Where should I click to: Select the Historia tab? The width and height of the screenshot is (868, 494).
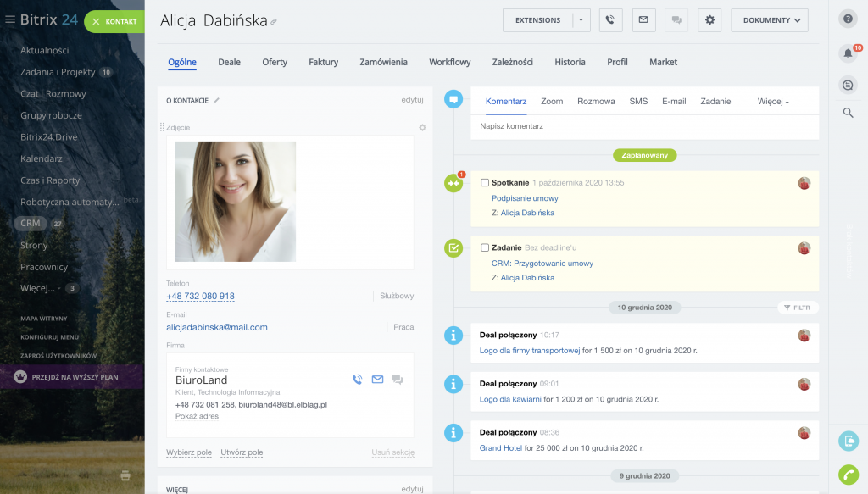[570, 62]
